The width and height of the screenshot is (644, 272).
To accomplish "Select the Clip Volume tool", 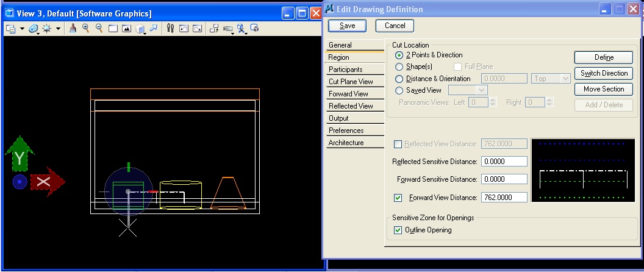I will pos(241,29).
